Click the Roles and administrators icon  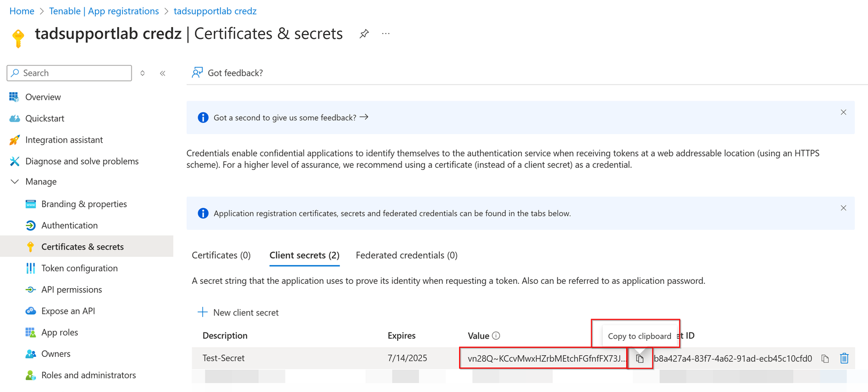tap(30, 375)
